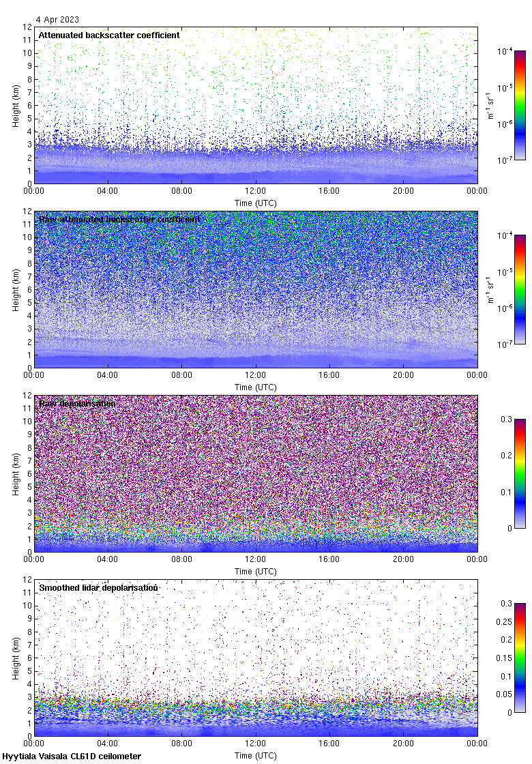Click the 'Hyytiala Vaisala CL61D ceilometer' caption
This screenshot has height=764, width=532.
click(72, 756)
